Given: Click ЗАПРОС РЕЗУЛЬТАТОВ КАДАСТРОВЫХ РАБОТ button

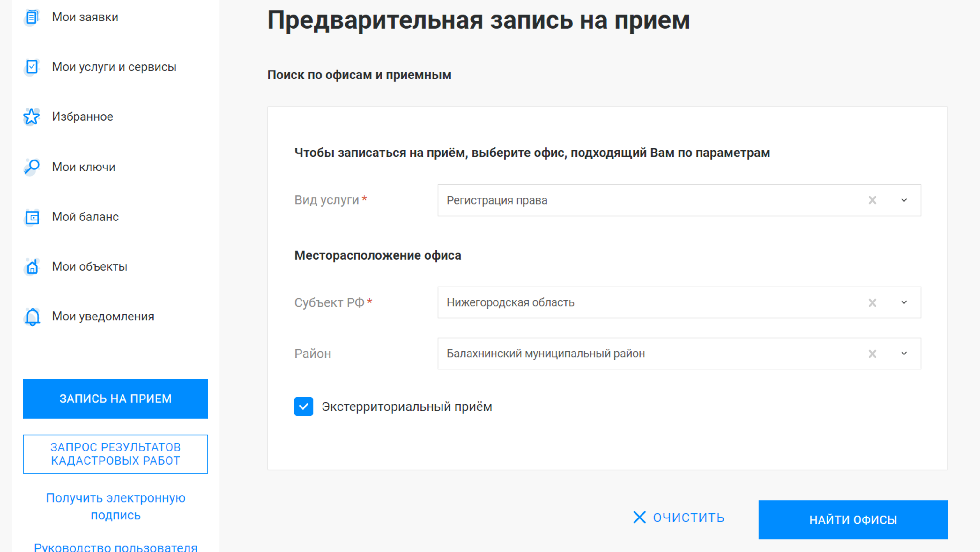Looking at the screenshot, I should tap(115, 454).
